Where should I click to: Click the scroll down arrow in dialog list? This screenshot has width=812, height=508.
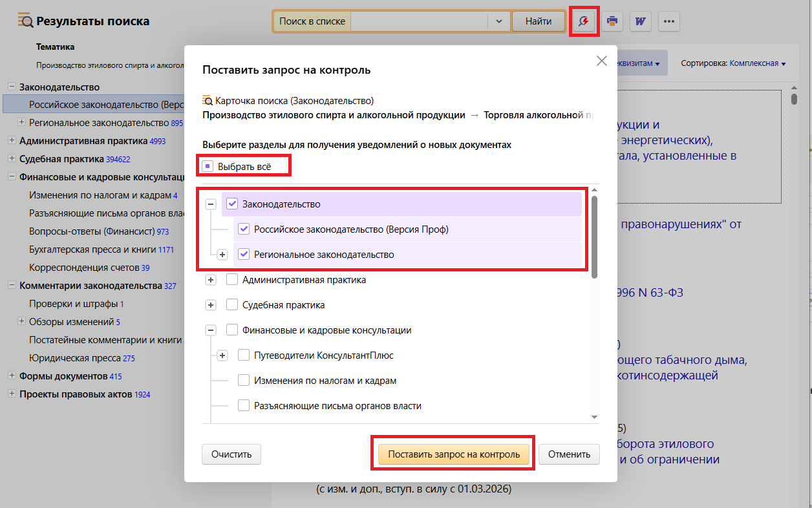point(594,418)
